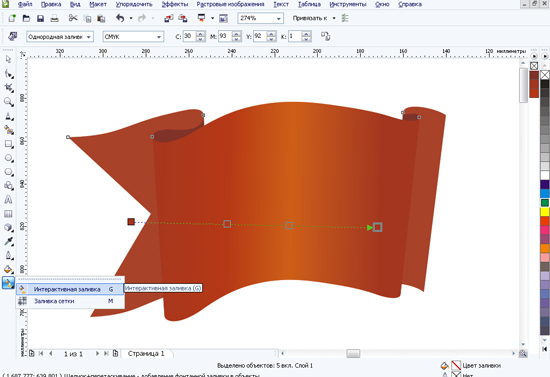
Task: Select the Rectangle tool
Action: (8, 144)
